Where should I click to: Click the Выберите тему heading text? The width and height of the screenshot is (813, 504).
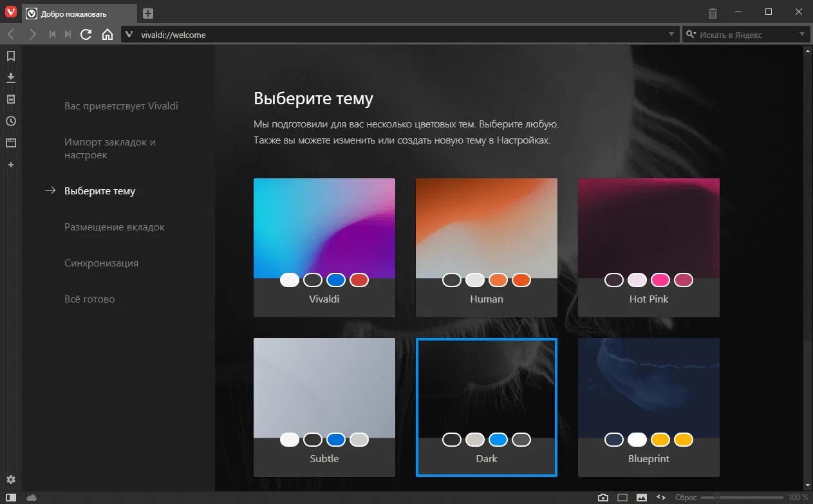tap(313, 98)
